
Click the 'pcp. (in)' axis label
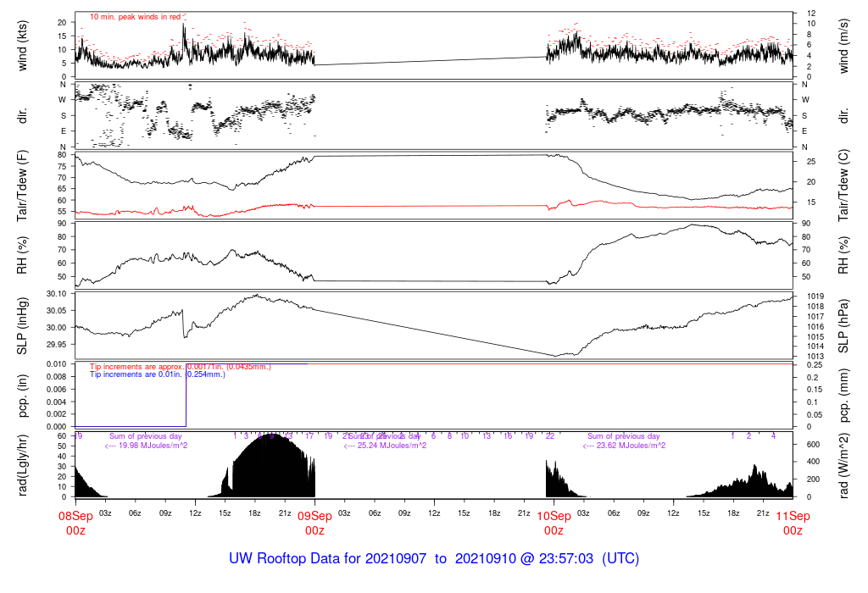pyautogui.click(x=22, y=396)
